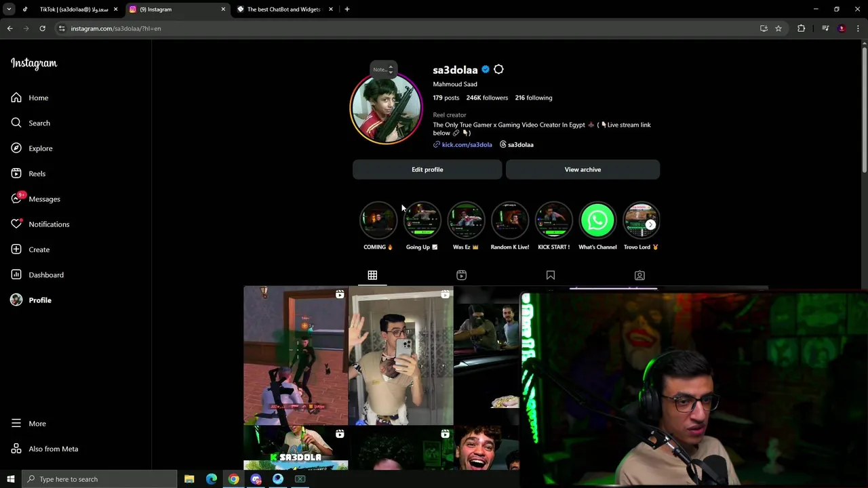Open the browser extensions menu

[802, 28]
